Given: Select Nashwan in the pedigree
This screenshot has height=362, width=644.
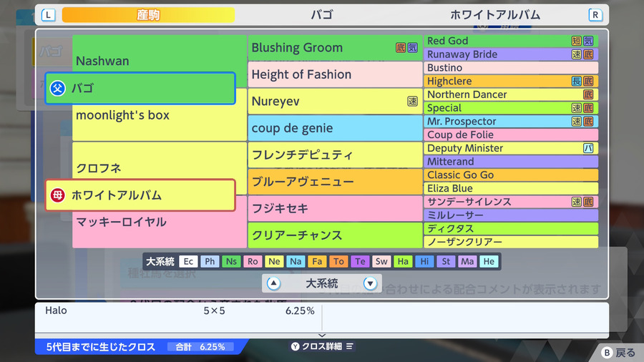Looking at the screenshot, I should (102, 61).
